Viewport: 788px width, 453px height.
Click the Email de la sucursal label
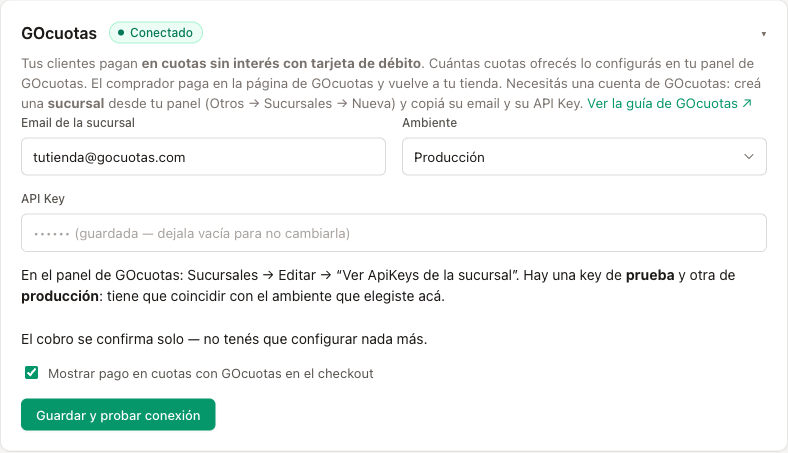point(78,123)
